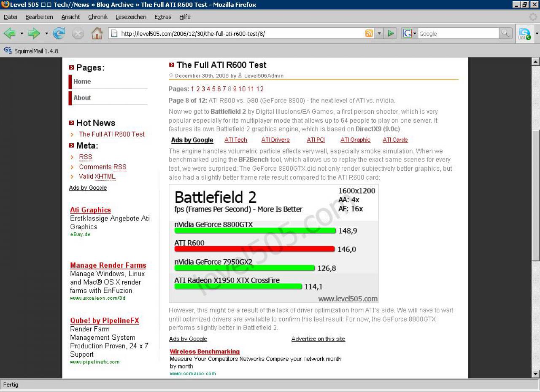The height and width of the screenshot is (392, 540).
Task: Open the Hilfe menu
Action: [x=185, y=17]
